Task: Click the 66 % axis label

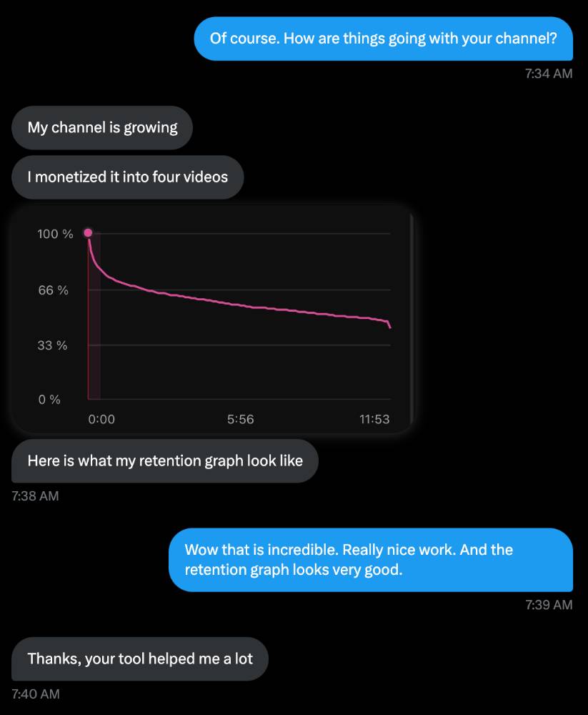Action: click(x=54, y=290)
